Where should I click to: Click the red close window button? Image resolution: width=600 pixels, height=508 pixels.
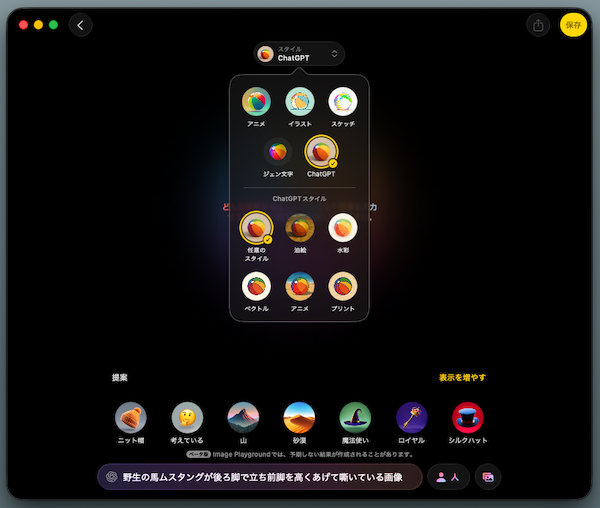coord(23,25)
